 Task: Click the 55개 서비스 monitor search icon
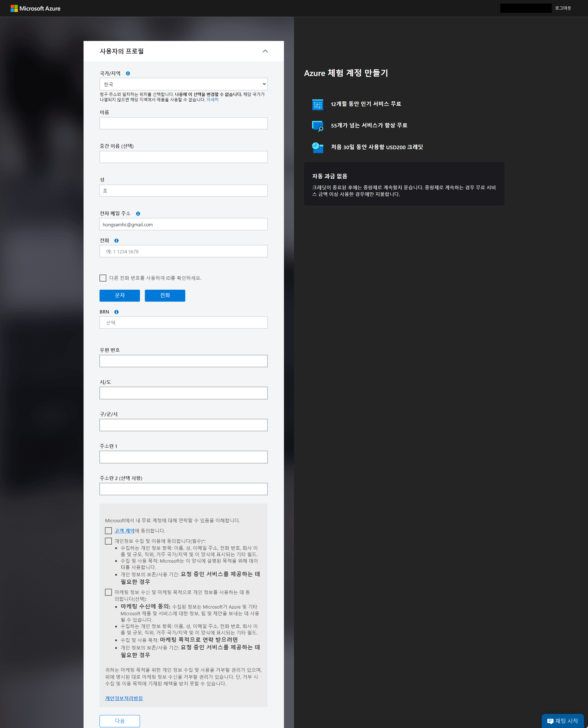(x=317, y=126)
